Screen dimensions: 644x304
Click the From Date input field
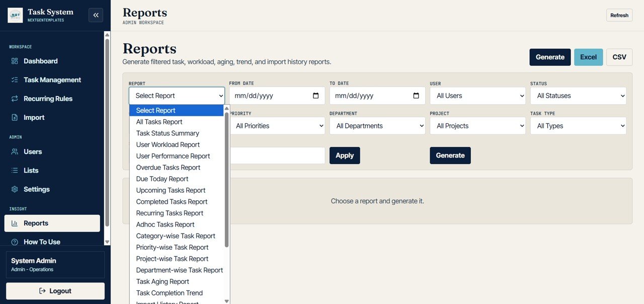[x=277, y=96]
